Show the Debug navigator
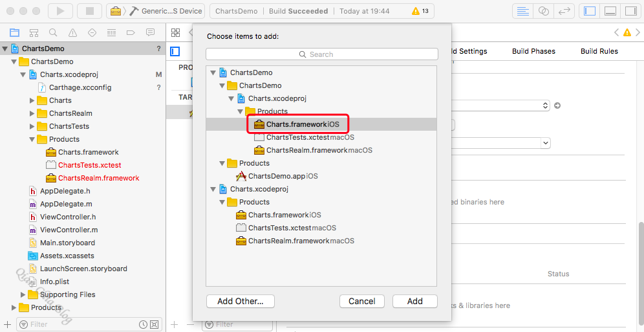This screenshot has width=644, height=332. pos(111,32)
